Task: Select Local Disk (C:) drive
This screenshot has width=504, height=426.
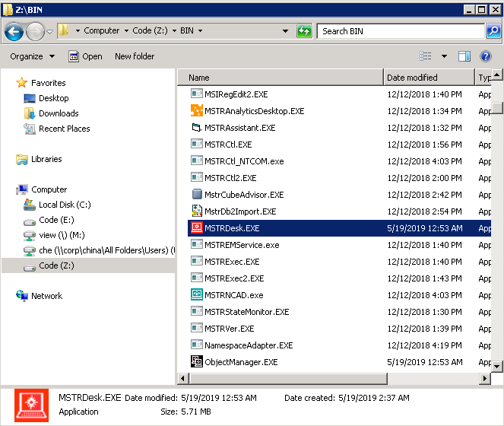Action: 65,205
